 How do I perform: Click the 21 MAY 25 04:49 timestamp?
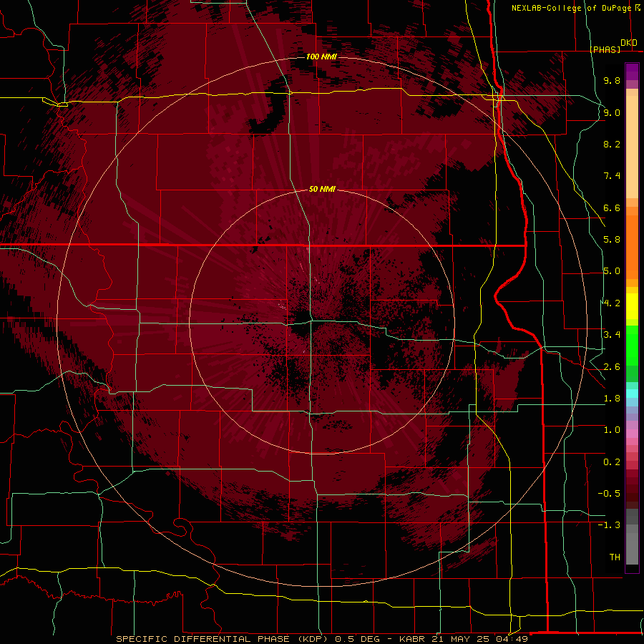tap(479, 639)
